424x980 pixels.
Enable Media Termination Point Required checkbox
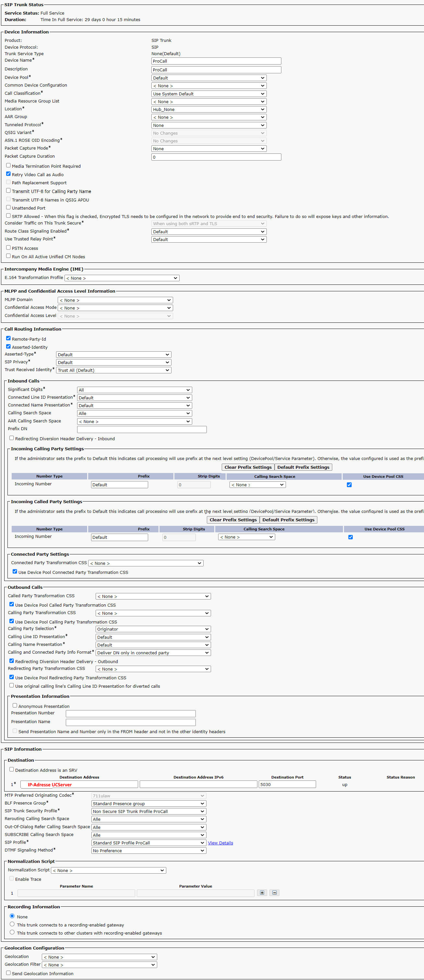[x=8, y=165]
